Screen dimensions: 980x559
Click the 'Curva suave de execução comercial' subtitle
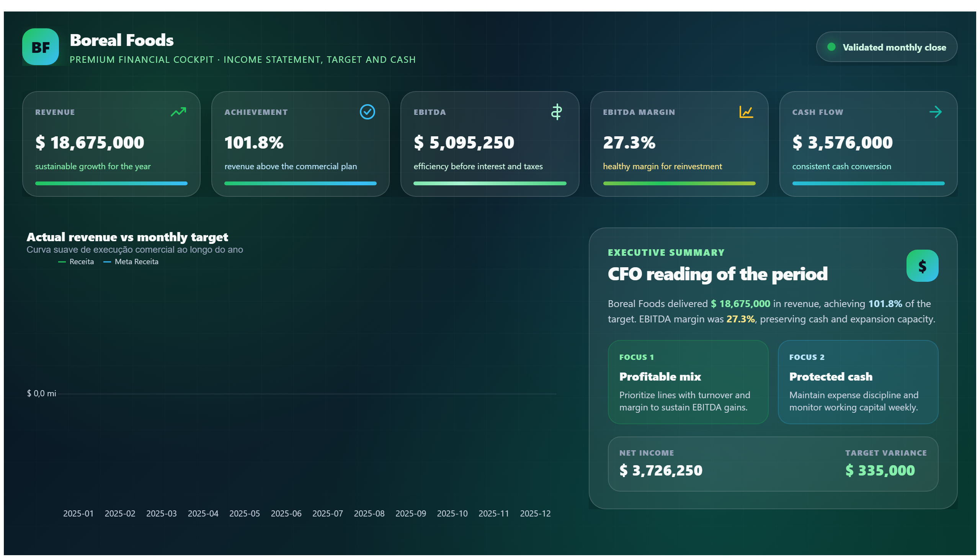(x=135, y=250)
